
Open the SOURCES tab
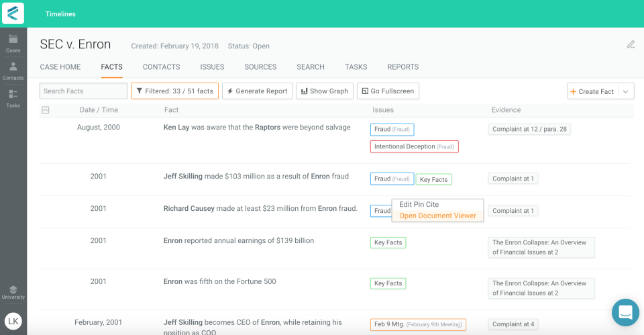point(260,67)
